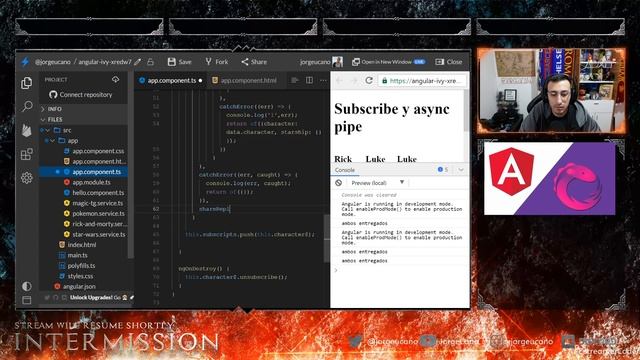Connect repository via GitHub link
The height and width of the screenshot is (360, 640).
[81, 95]
